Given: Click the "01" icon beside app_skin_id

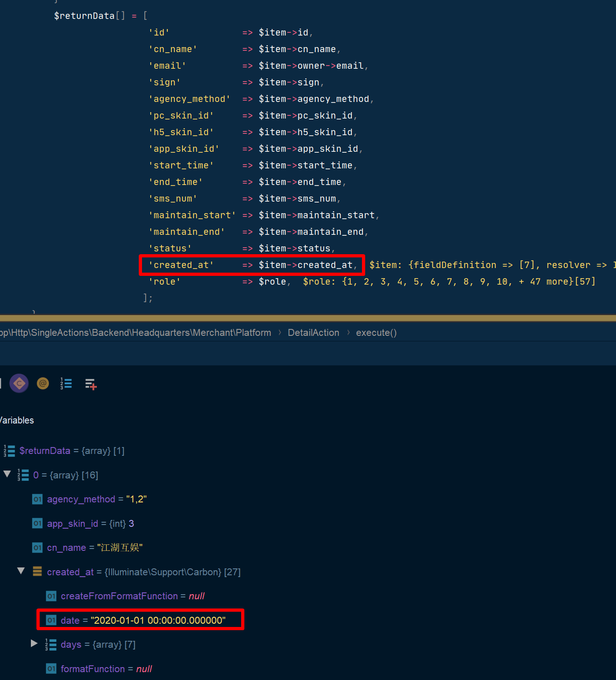Looking at the screenshot, I should click(37, 523).
